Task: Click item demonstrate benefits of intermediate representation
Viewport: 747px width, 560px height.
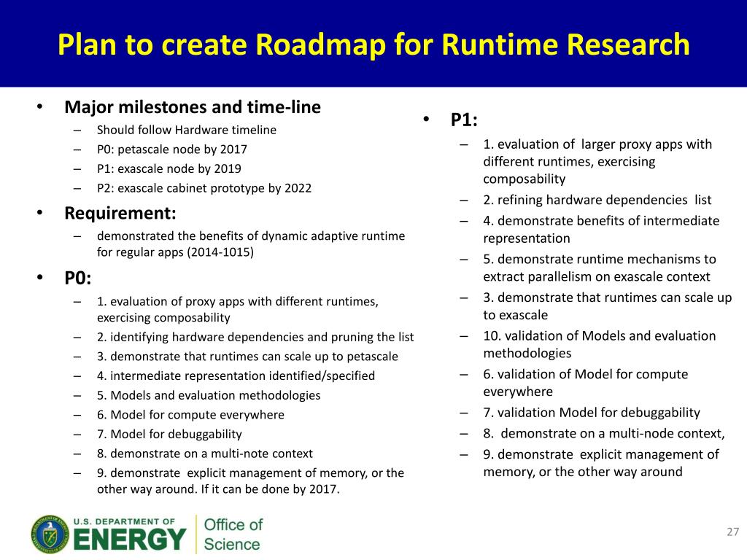Action: [x=601, y=230]
